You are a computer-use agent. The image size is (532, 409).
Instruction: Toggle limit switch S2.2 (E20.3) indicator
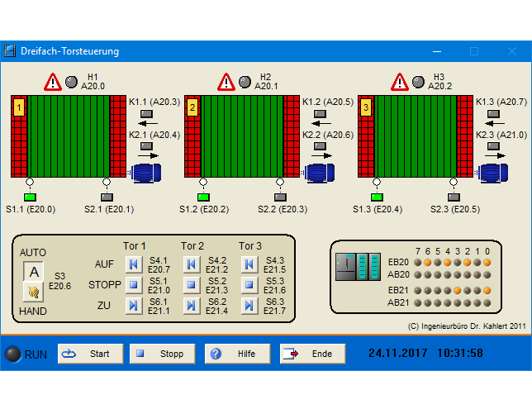(280, 197)
